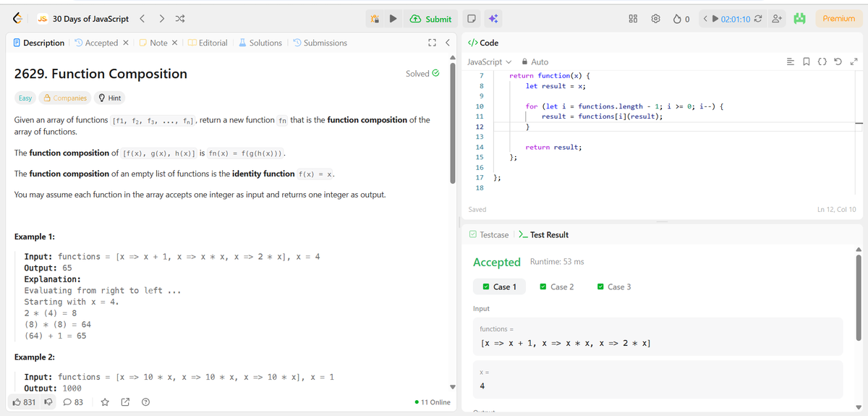Switch to the Editorial tab

208,43
